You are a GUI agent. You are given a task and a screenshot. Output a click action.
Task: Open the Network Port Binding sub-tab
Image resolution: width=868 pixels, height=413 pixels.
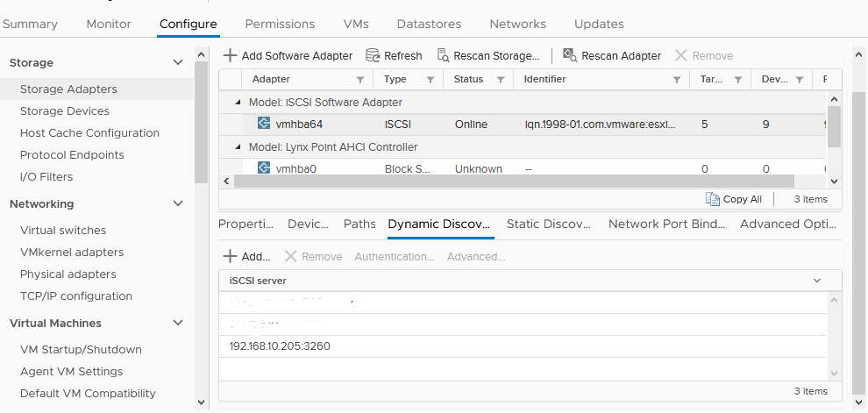pos(666,224)
